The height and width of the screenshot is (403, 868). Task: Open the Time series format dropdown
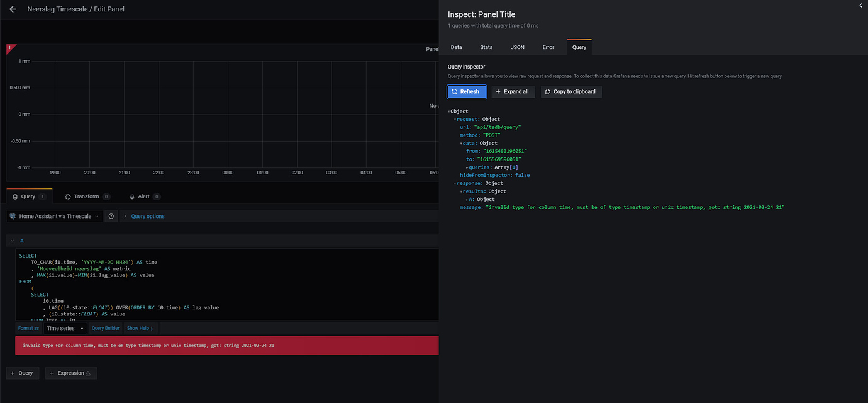pyautogui.click(x=65, y=327)
